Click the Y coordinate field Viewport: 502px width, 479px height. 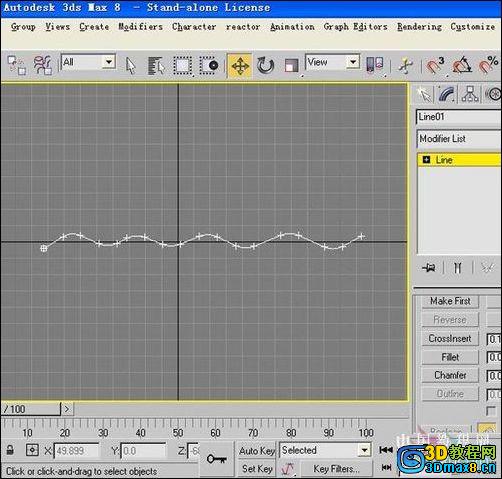click(x=143, y=451)
